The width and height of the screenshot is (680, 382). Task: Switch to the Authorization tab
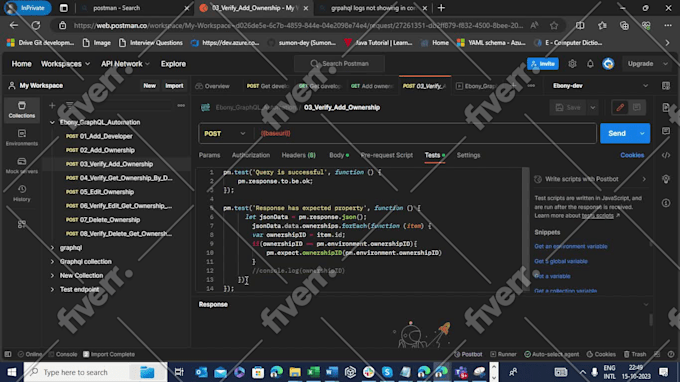(x=251, y=155)
